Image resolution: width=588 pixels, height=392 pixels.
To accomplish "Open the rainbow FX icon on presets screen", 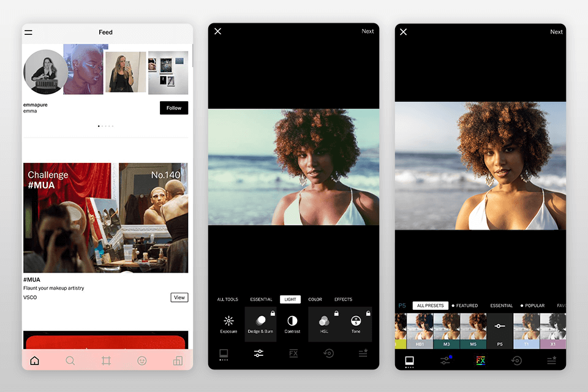I will 480,361.
